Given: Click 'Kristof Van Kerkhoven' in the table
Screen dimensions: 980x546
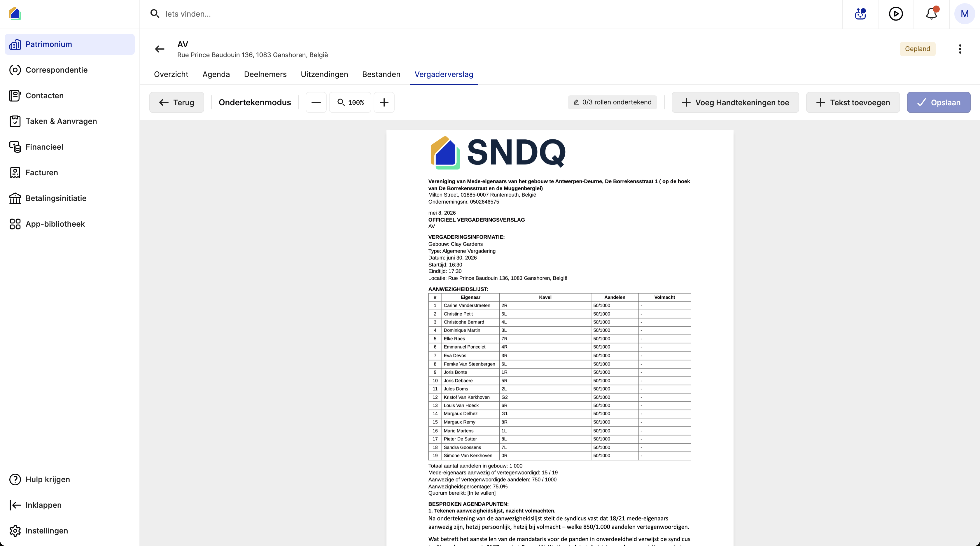Looking at the screenshot, I should pyautogui.click(x=466, y=397).
